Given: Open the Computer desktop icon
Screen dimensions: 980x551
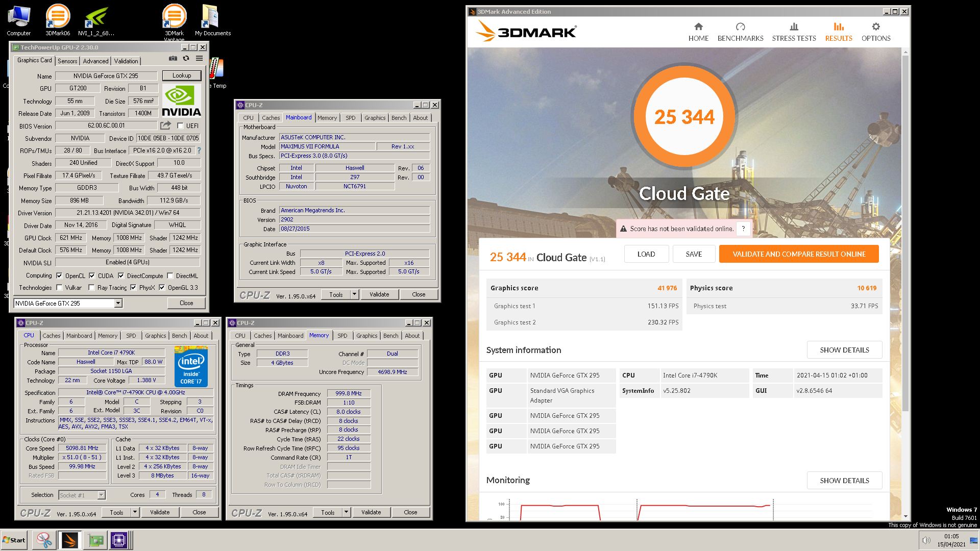Looking at the screenshot, I should 19,20.
